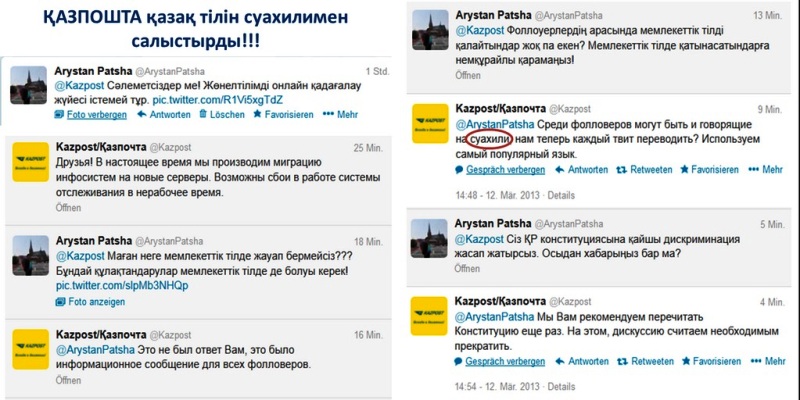Open the Mehr menu on first tweet
Viewport: 800px width, 400px height.
pos(340,114)
